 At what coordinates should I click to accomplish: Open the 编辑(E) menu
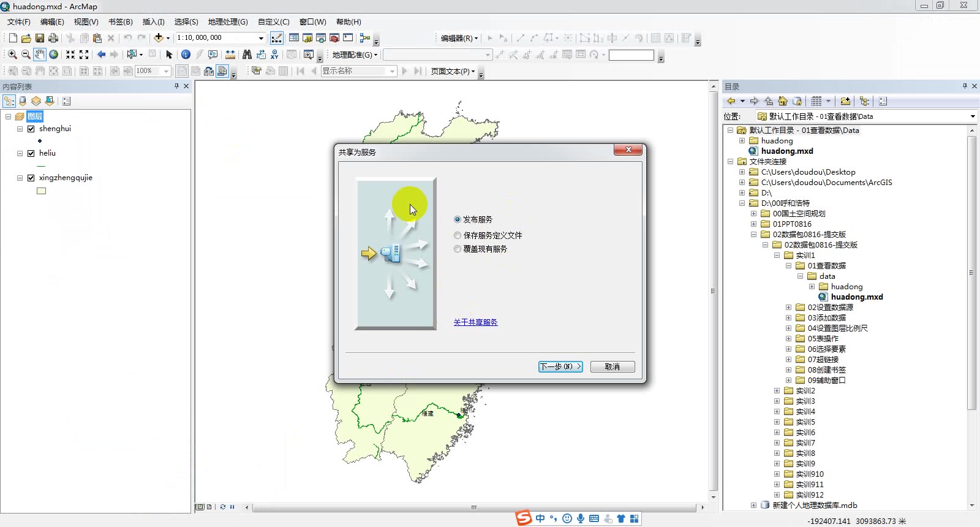point(52,21)
